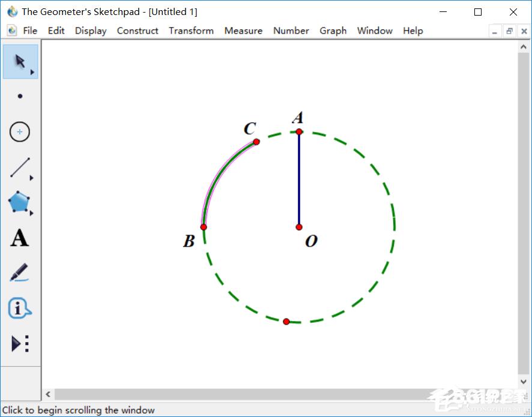Open the Transform menu
The height and width of the screenshot is (417, 532).
[x=191, y=31]
